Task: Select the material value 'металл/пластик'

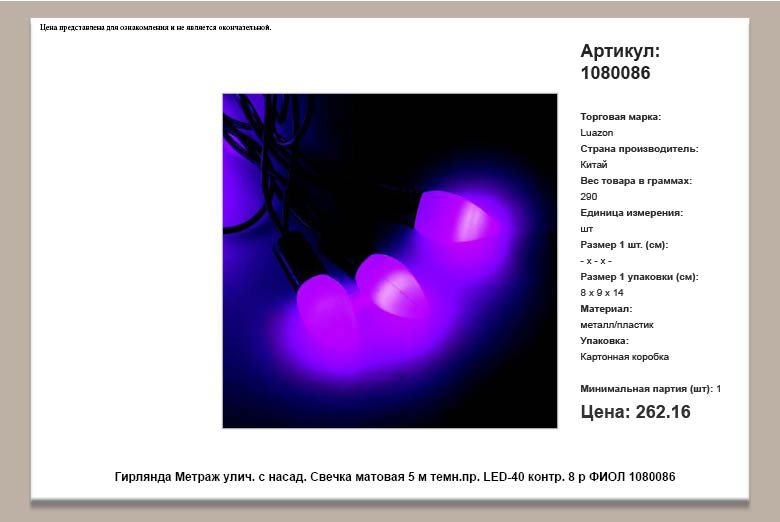Action: [x=617, y=325]
